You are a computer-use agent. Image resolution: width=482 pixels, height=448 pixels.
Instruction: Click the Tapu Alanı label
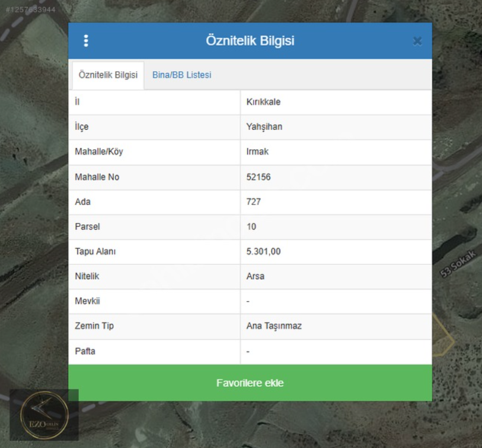[x=95, y=251]
